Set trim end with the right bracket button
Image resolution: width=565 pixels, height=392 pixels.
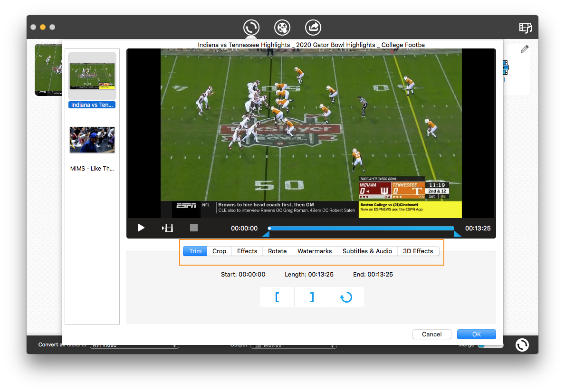pyautogui.click(x=312, y=297)
